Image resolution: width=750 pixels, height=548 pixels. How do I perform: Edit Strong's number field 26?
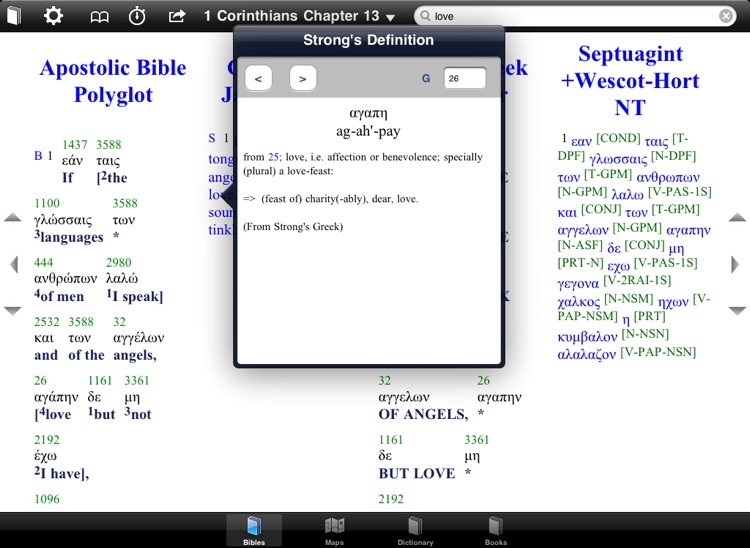464,78
